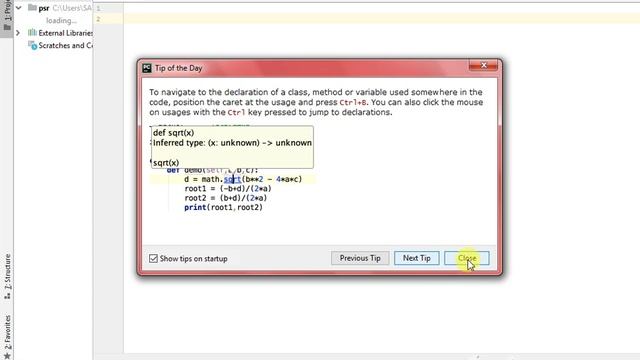Click 'Inferred type' tooltip line

(x=232, y=143)
